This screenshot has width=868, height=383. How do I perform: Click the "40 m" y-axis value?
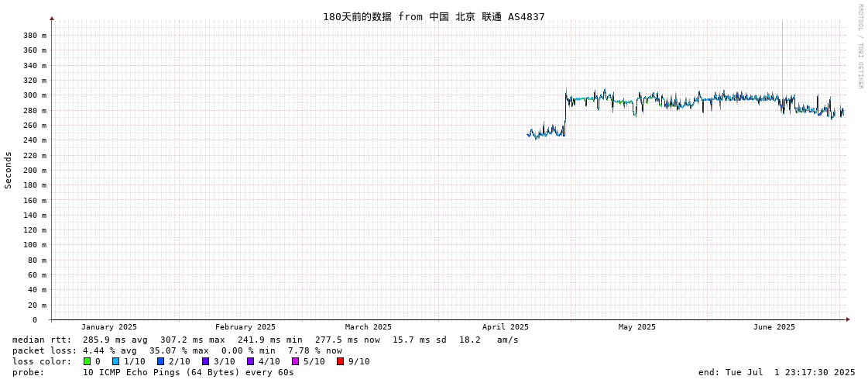[x=37, y=290]
